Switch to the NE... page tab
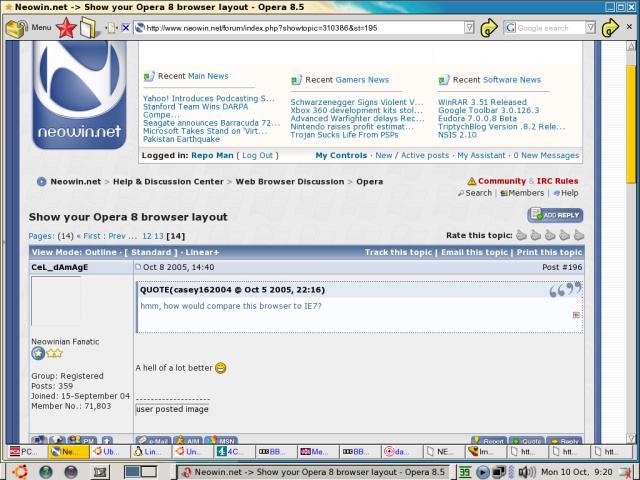The image size is (640, 480). pyautogui.click(x=443, y=452)
